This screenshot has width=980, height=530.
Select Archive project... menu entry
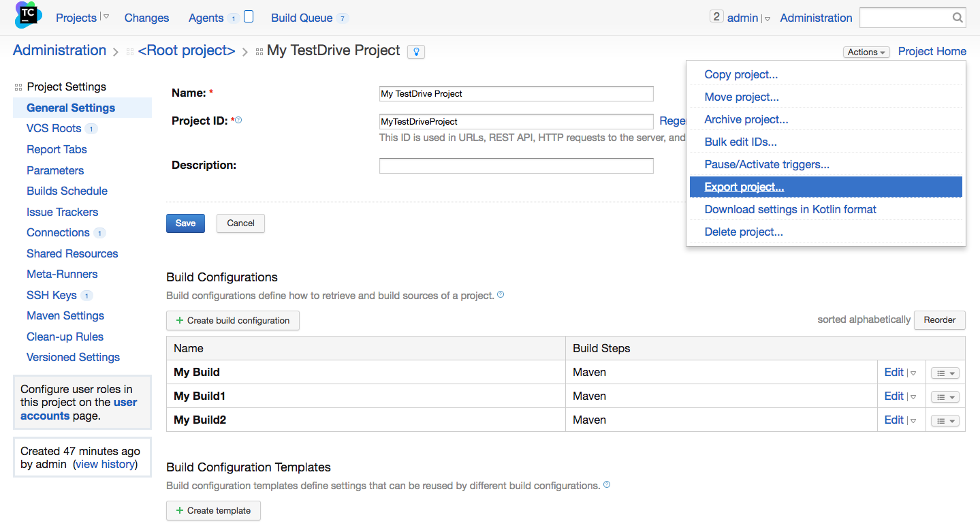coord(826,120)
